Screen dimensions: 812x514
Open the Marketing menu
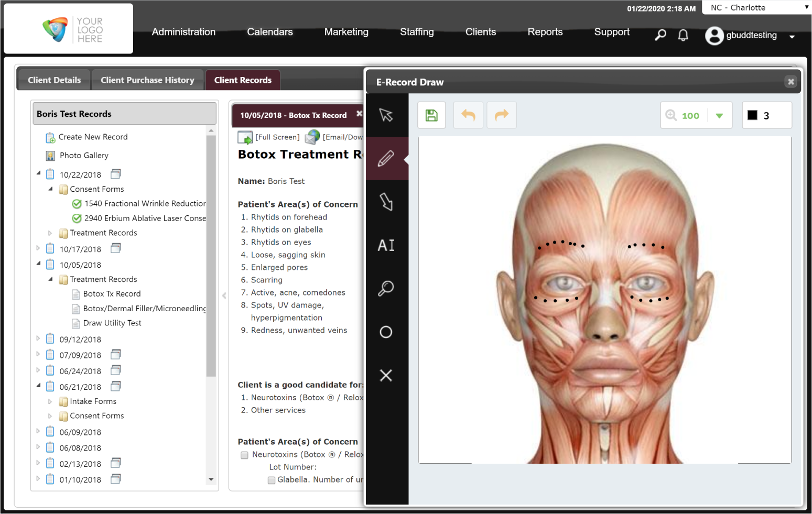point(347,32)
